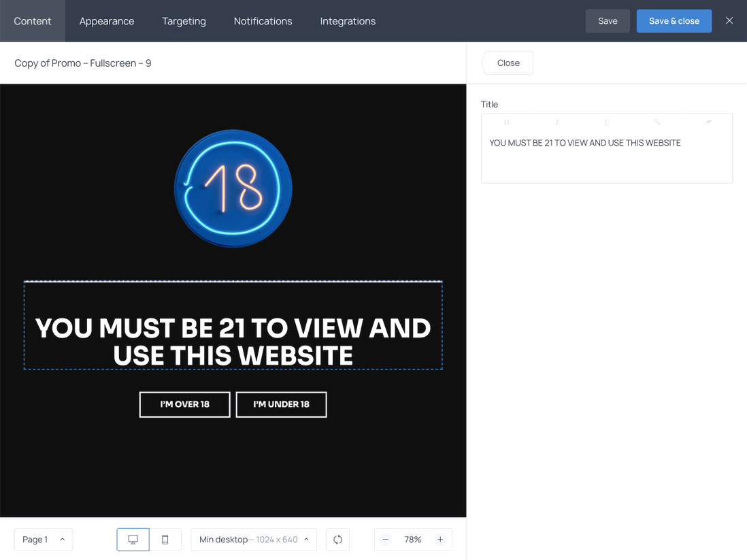This screenshot has height=560, width=747.
Task: Click Save & close
Action: (674, 20)
